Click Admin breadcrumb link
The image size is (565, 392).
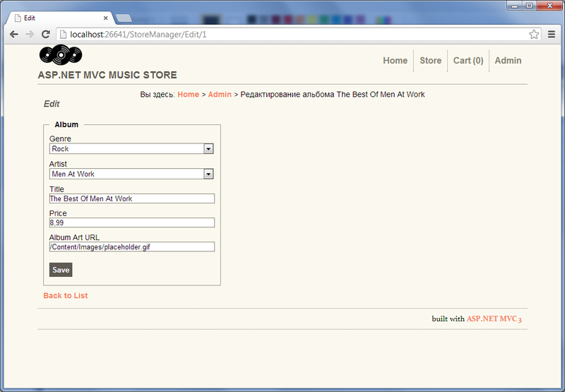pyautogui.click(x=220, y=95)
